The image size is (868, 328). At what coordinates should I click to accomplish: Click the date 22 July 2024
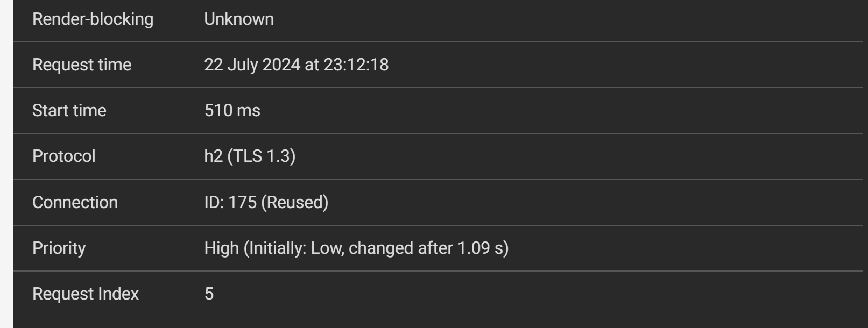[x=252, y=65]
